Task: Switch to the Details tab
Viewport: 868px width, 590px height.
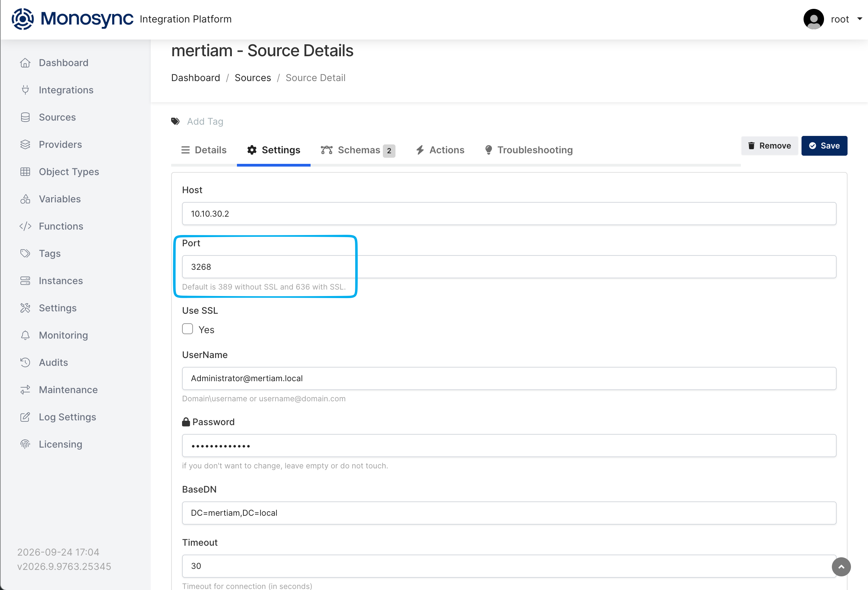Action: [x=204, y=150]
